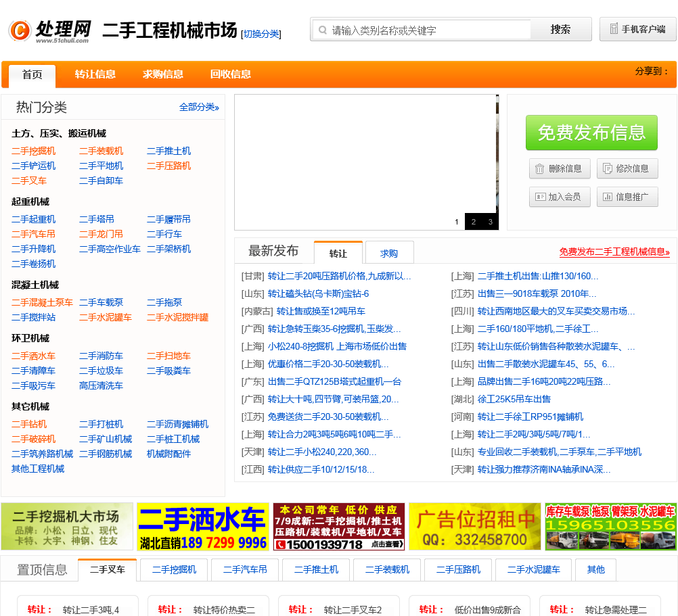
Task: Click the 广告位招租中 yellow banner ad
Action: 475,527
